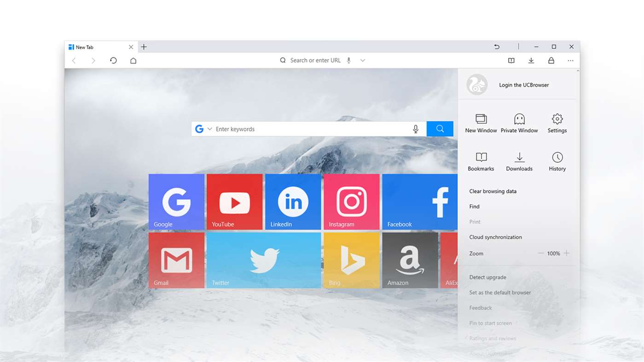
Task: Select Ratings and reviews
Action: point(493,339)
